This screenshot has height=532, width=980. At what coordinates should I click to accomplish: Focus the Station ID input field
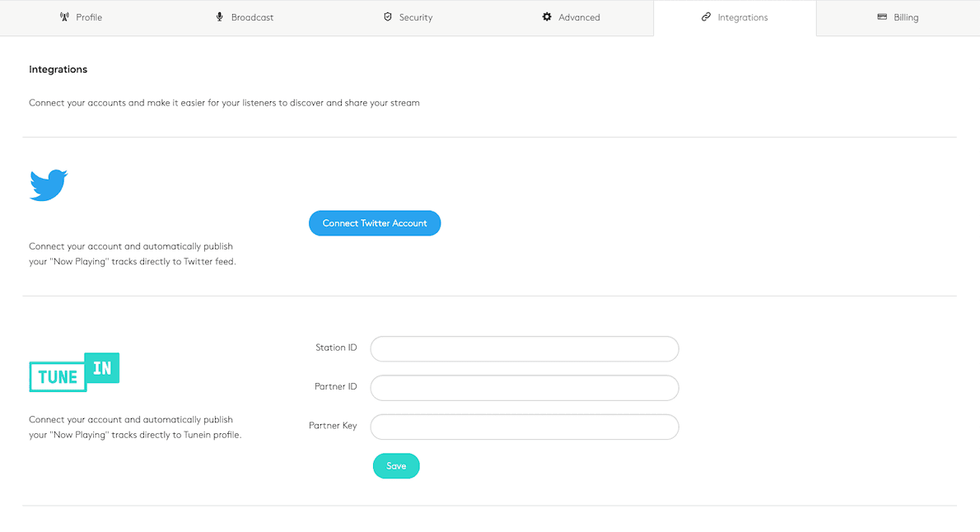tap(525, 348)
